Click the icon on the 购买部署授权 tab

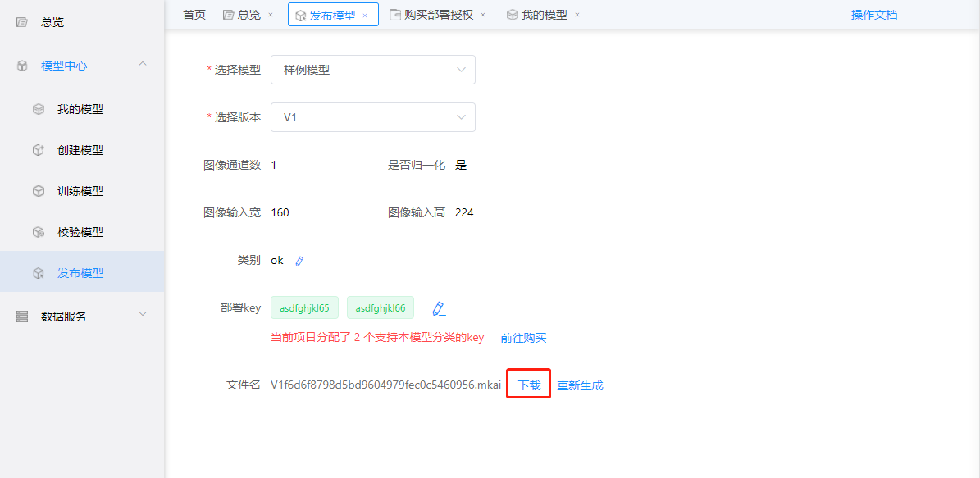[395, 15]
